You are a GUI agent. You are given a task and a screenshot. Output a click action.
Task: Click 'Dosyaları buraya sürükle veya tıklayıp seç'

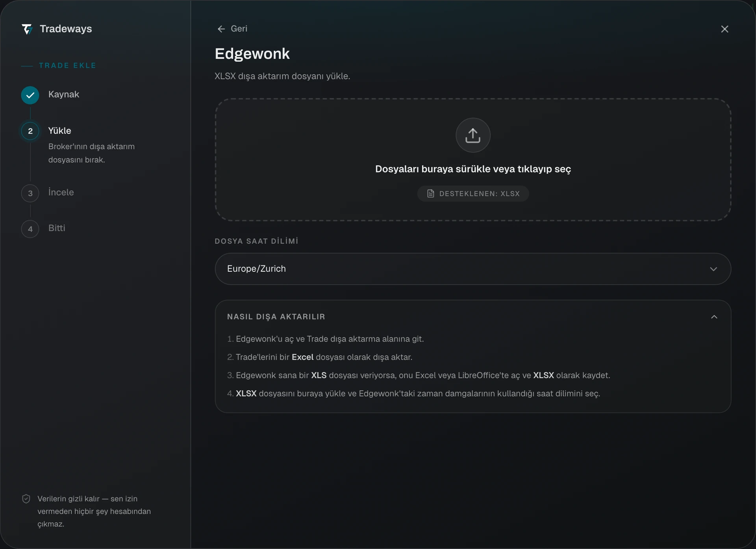[473, 169]
